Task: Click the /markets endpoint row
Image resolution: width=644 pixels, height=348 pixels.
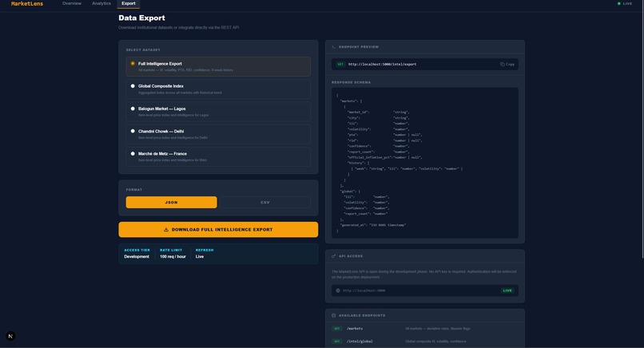Action: pyautogui.click(x=425, y=329)
